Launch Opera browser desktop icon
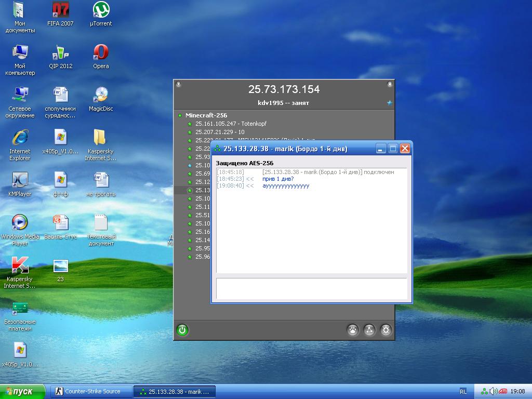The image size is (532, 399). (x=101, y=57)
